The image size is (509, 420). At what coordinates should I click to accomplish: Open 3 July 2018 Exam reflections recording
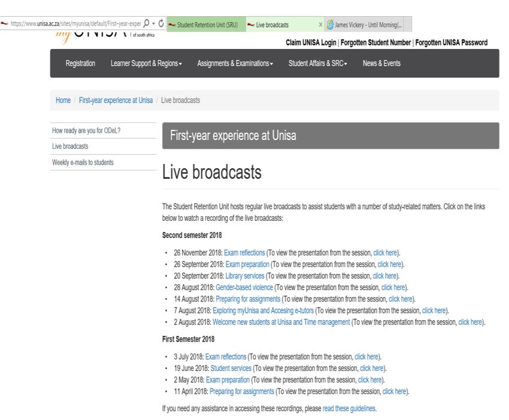coord(226,357)
